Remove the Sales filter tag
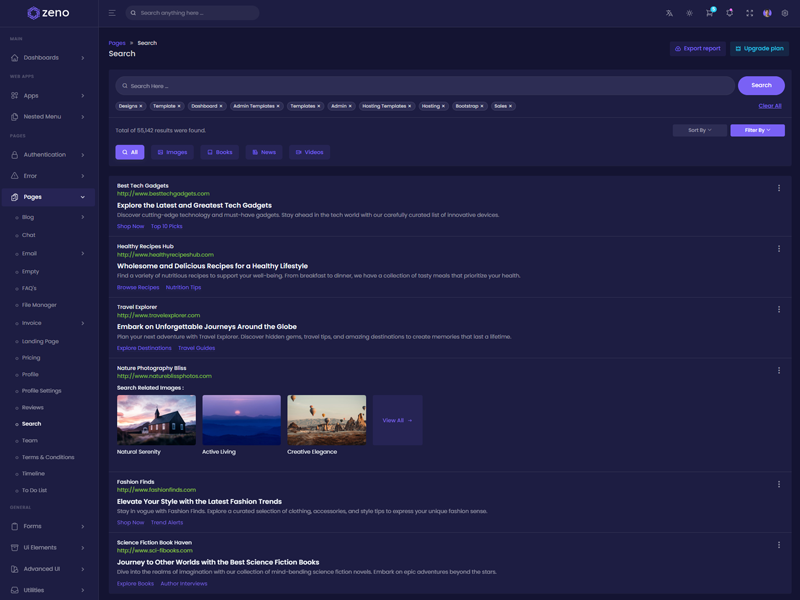 tap(510, 106)
